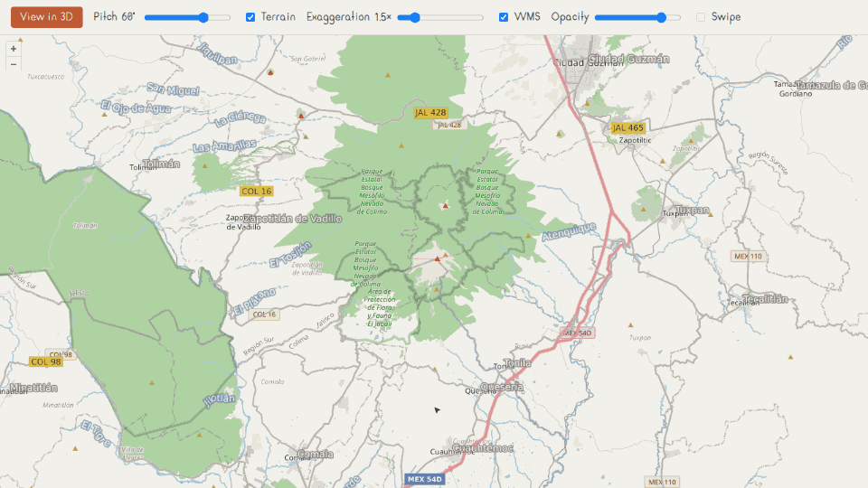The width and height of the screenshot is (868, 488).
Task: Click the Jilotlán stream label
Action: [219, 400]
